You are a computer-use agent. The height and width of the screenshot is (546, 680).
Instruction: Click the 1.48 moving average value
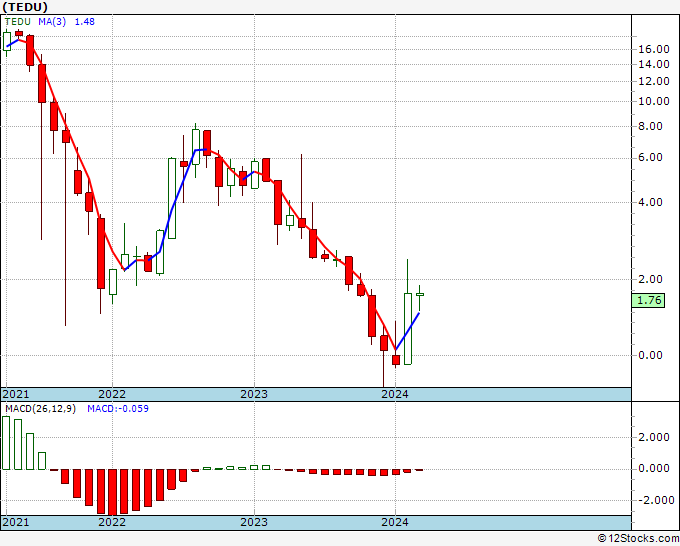pos(85,22)
